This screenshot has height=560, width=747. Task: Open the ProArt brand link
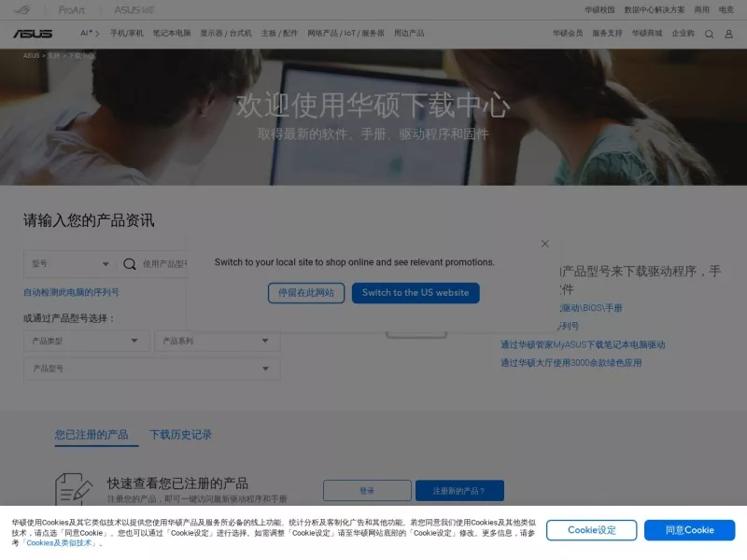(x=72, y=9)
